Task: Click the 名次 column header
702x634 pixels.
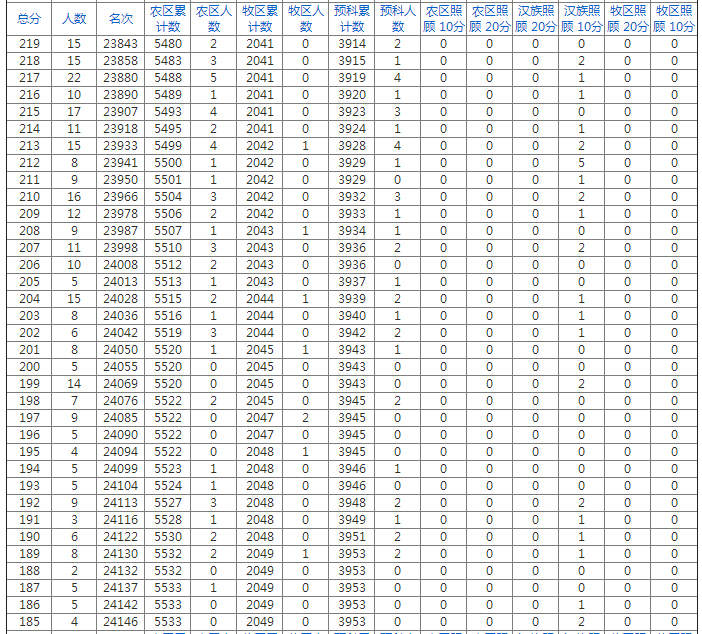Action: tap(121, 18)
